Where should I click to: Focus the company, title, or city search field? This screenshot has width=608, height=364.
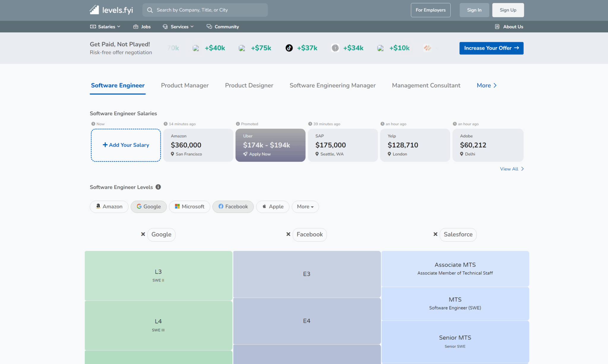205,10
